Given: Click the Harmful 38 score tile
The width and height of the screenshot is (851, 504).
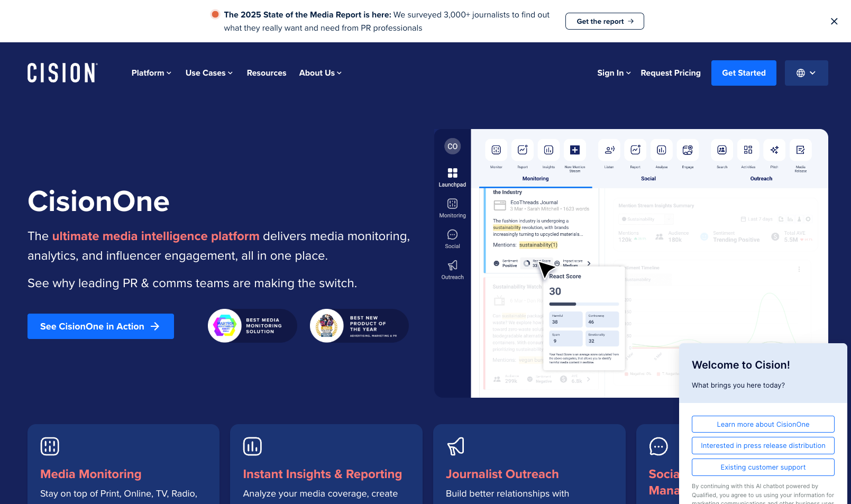Looking at the screenshot, I should click(566, 319).
